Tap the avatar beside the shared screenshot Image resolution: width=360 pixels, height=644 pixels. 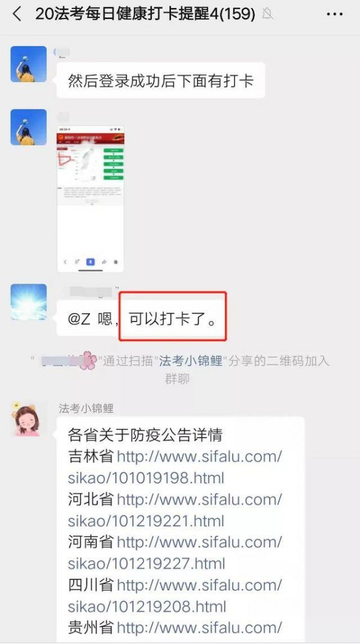click(x=28, y=127)
